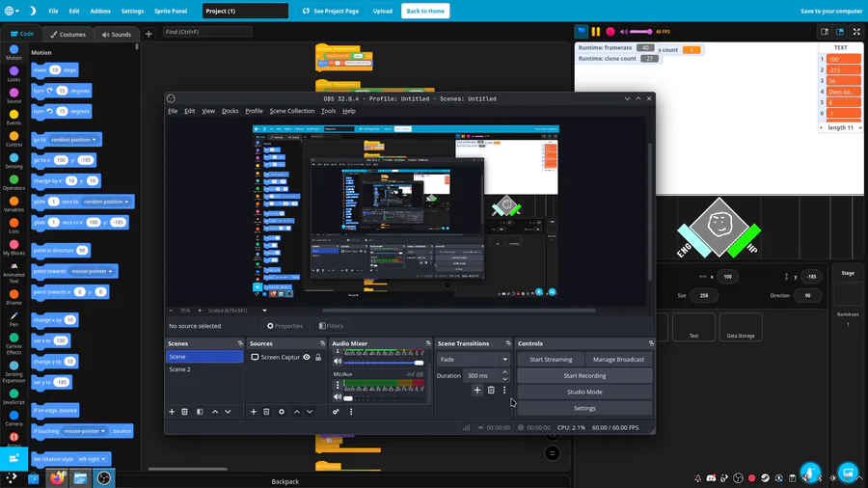868x488 pixels.
Task: Increase transition duration with up arrow
Action: coord(504,372)
